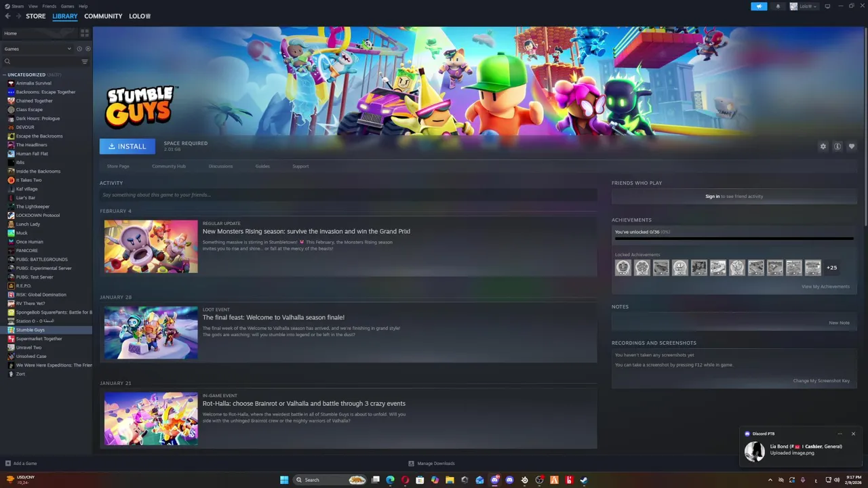Open File Explorer from the taskbar
The width and height of the screenshot is (868, 488).
coord(450,480)
